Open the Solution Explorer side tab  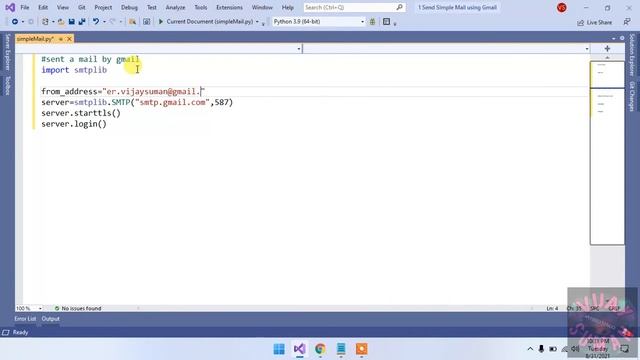tap(632, 55)
